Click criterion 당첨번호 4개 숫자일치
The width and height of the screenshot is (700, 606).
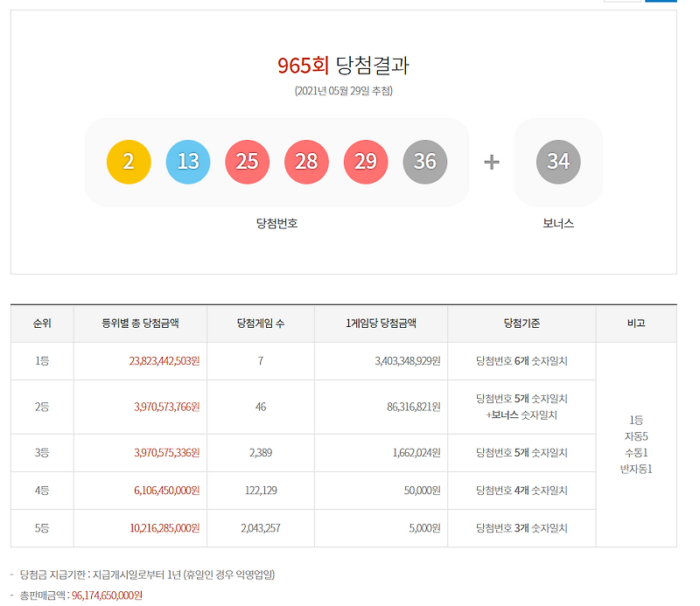click(521, 491)
